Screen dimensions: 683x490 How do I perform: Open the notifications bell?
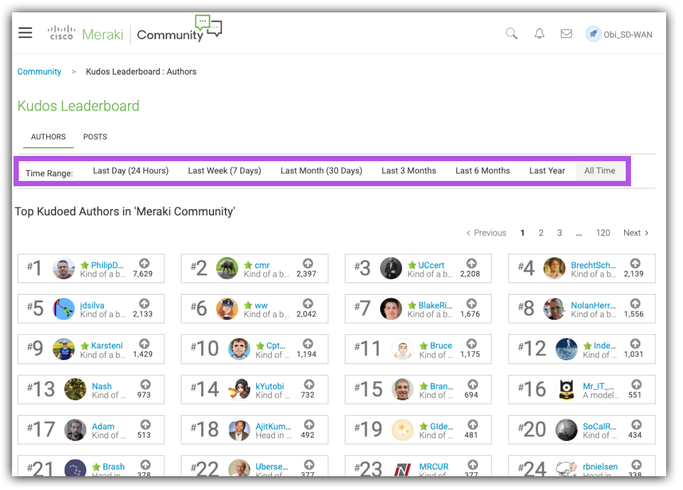click(539, 33)
